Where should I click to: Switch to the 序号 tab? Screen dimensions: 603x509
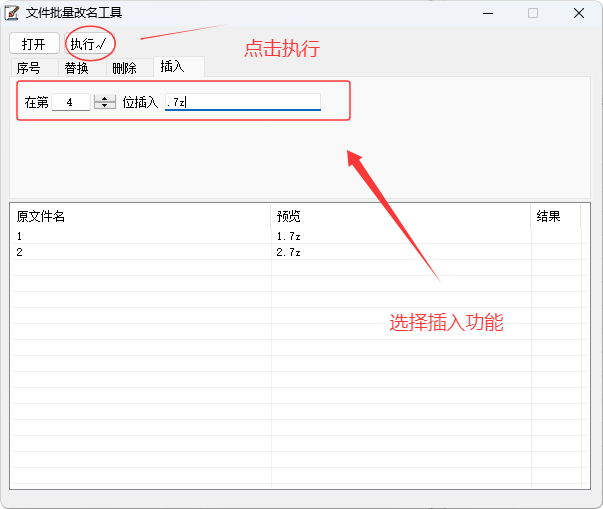[x=34, y=68]
